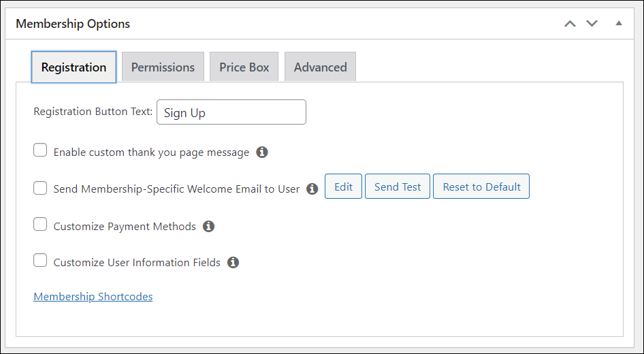Viewport: 644px width, 354px height.
Task: Select the Registration tab
Action: click(74, 67)
